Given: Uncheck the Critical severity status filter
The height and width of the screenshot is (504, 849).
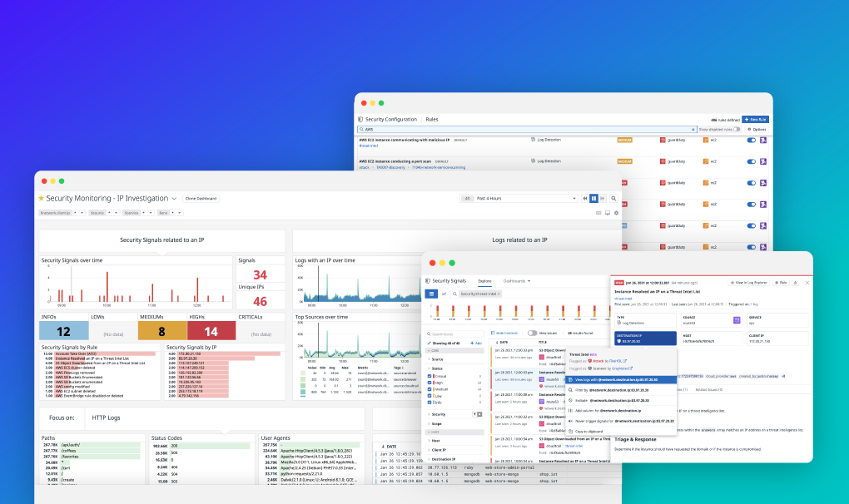Looking at the screenshot, I should 429,375.
